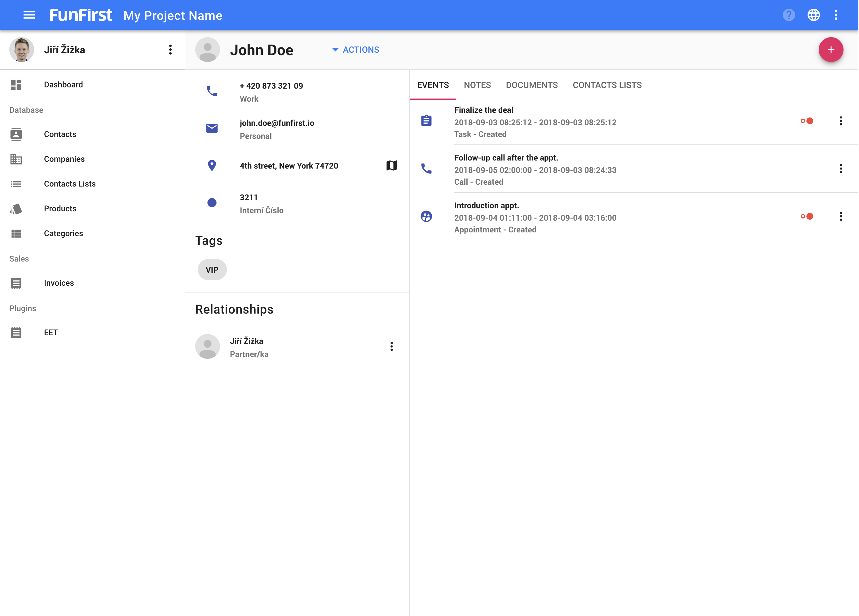Image resolution: width=859 pixels, height=616 pixels.
Task: Switch to the NOTES tab
Action: pyautogui.click(x=477, y=85)
